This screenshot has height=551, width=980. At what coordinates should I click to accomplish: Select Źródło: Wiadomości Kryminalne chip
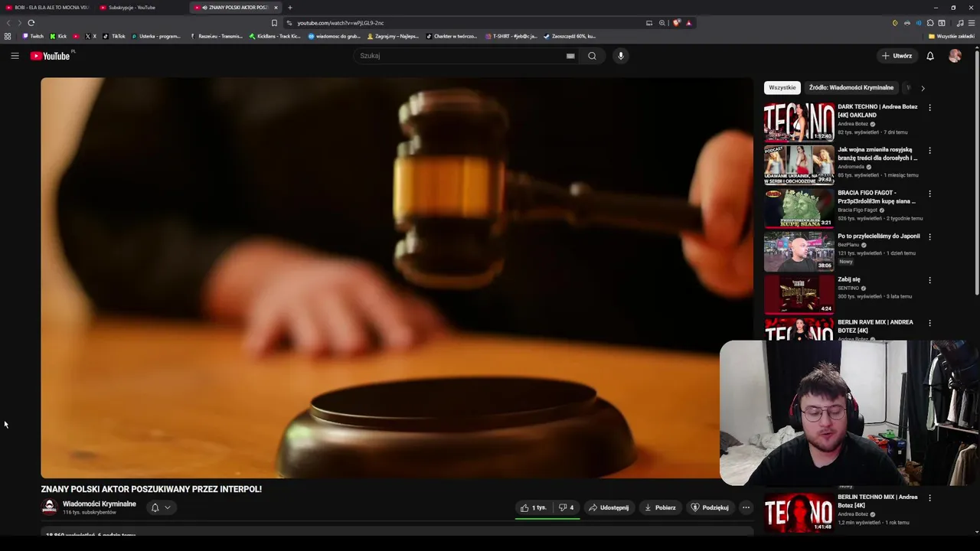coord(851,87)
